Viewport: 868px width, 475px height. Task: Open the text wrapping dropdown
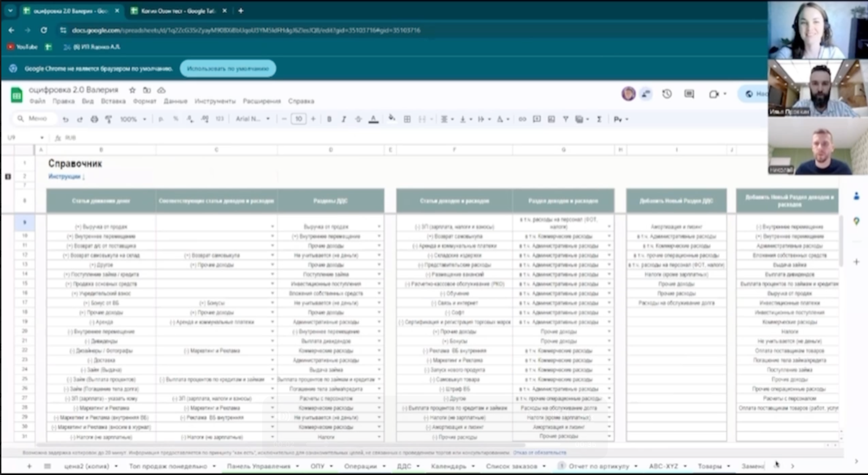[484, 119]
